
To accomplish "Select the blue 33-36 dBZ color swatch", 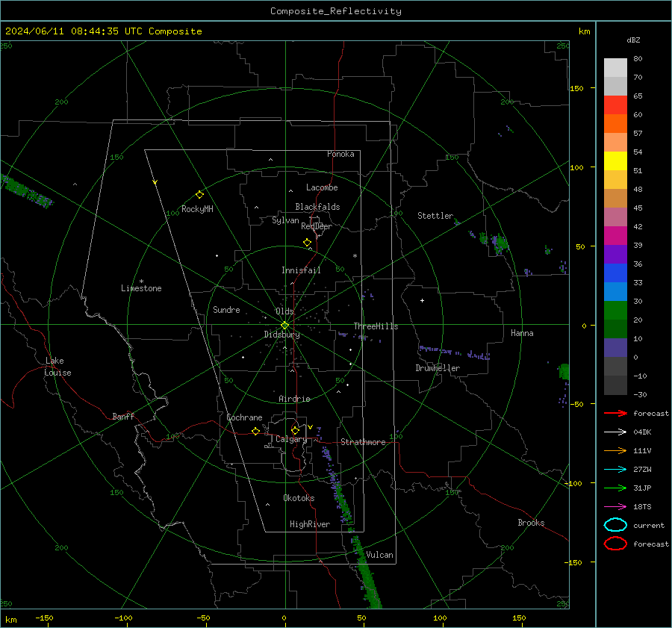I will (x=615, y=273).
